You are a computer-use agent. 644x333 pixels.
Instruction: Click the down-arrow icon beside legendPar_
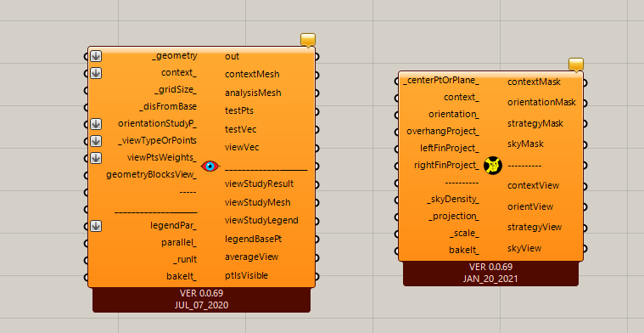click(x=96, y=226)
